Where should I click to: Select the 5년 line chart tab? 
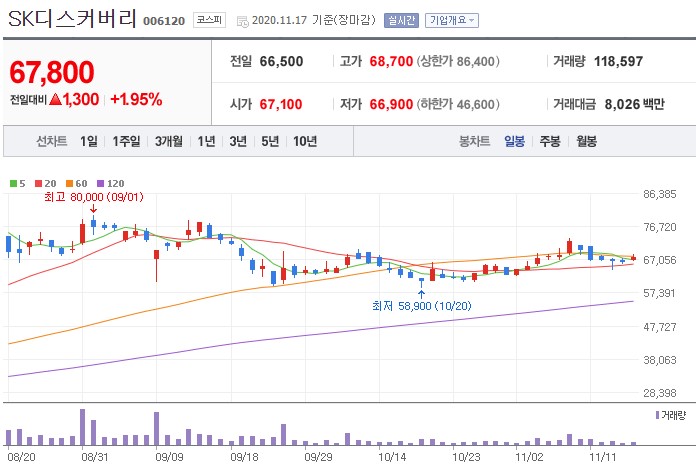270,142
